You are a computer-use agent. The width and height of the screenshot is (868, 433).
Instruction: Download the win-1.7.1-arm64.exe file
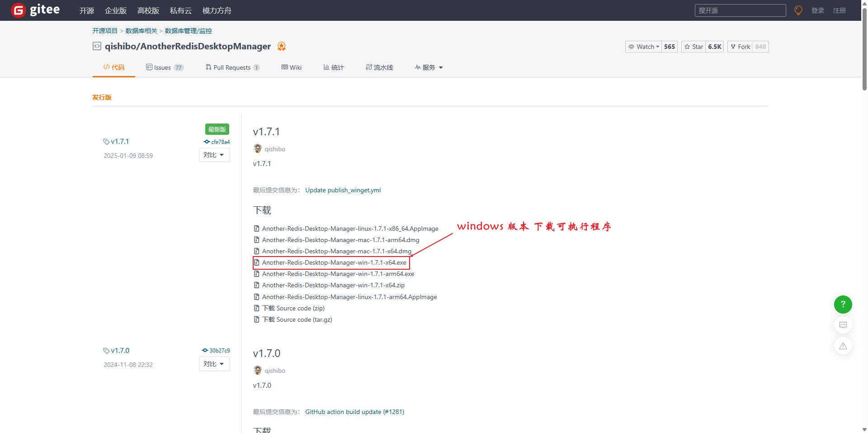pyautogui.click(x=338, y=274)
